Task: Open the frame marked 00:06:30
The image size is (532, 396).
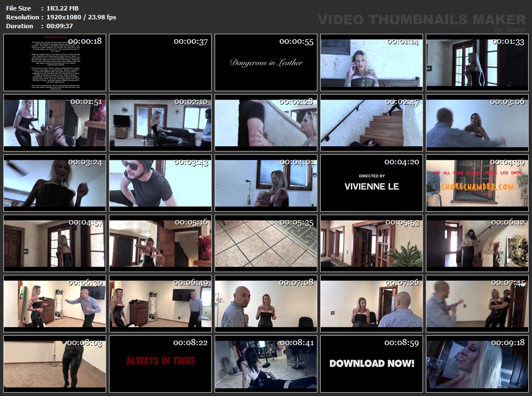Action: point(55,304)
